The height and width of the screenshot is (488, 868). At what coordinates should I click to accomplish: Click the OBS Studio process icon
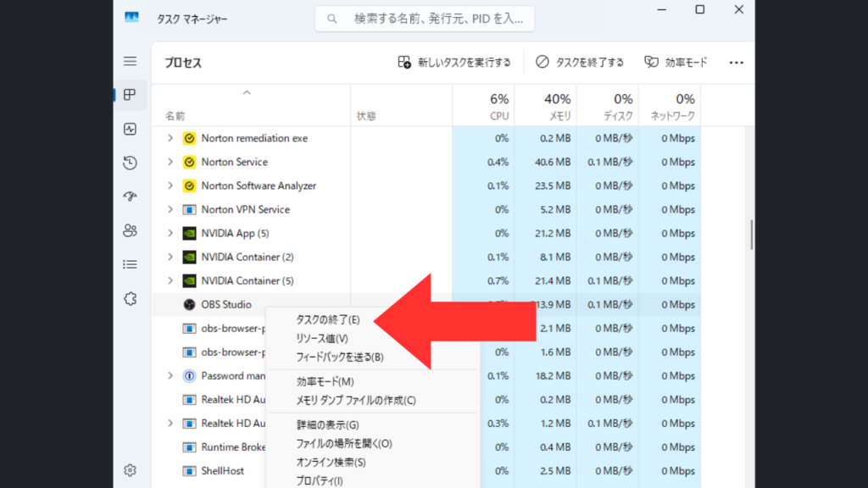point(189,304)
